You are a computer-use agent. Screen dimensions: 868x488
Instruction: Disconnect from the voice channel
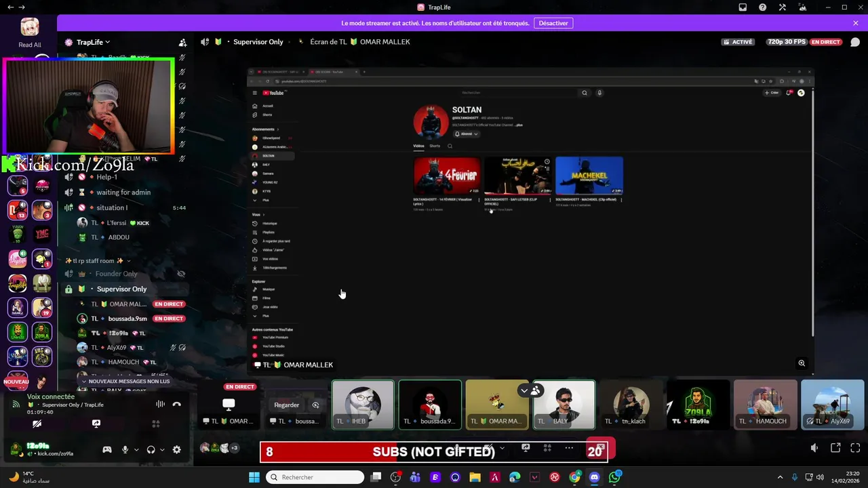pyautogui.click(x=176, y=404)
